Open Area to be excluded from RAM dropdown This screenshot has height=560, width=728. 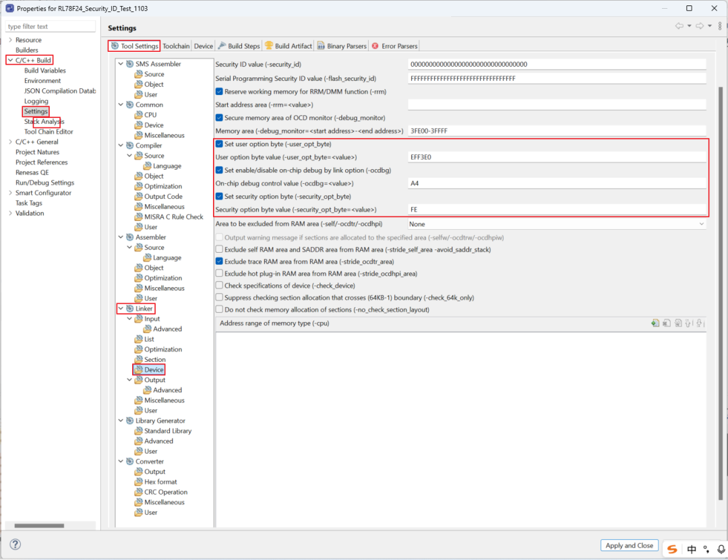pyautogui.click(x=557, y=224)
